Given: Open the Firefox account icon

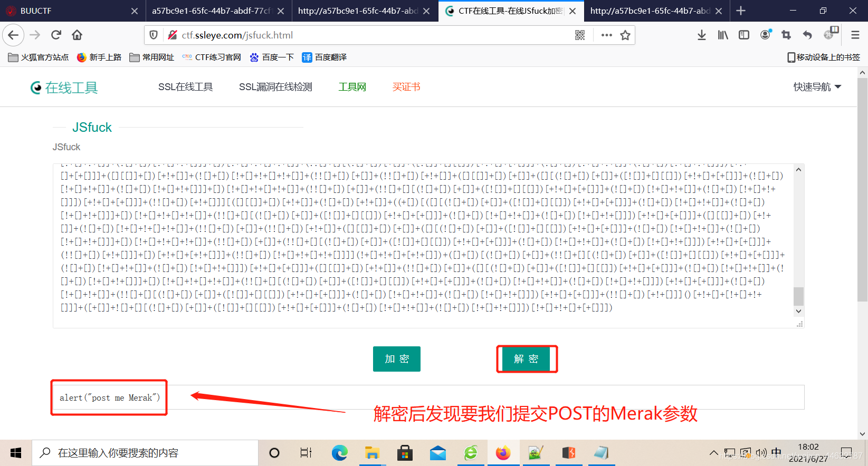Looking at the screenshot, I should click(766, 35).
